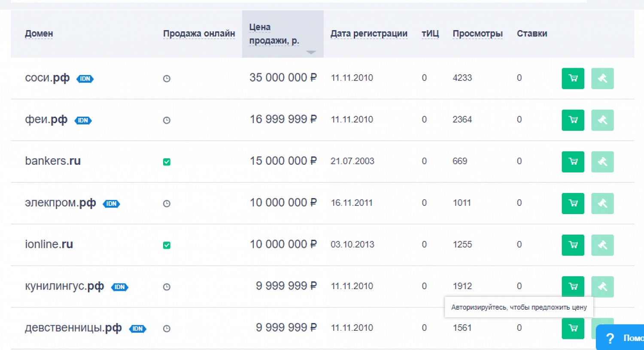The height and width of the screenshot is (350, 644).
Task: Click views count 669
Action: (x=460, y=161)
